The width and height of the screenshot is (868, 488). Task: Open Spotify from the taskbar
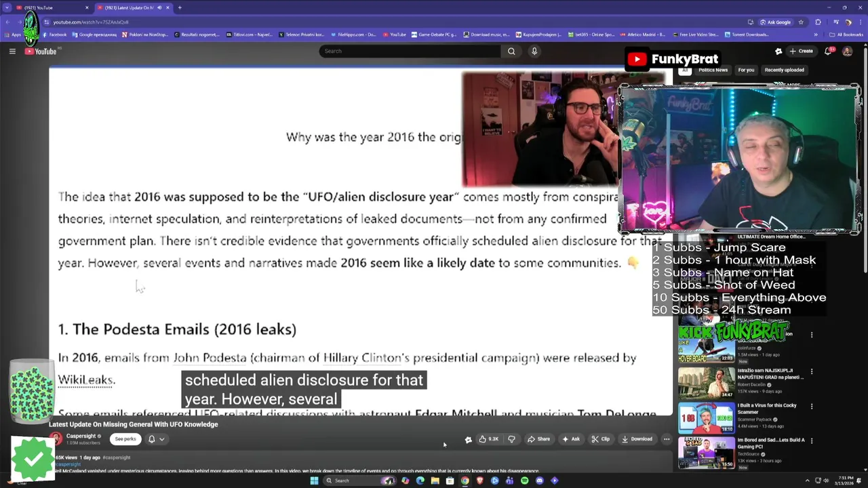(524, 481)
